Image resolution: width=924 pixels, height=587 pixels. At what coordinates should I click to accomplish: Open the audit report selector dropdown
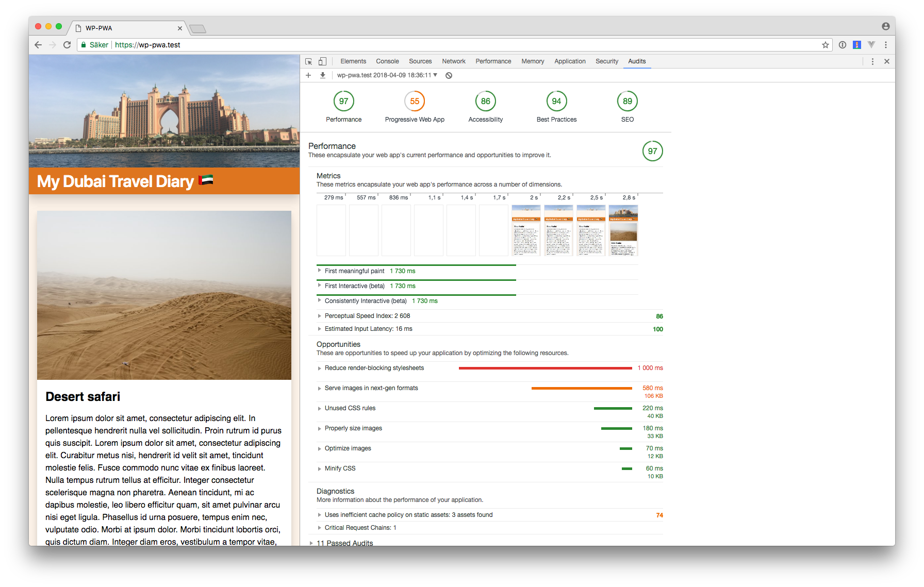387,75
